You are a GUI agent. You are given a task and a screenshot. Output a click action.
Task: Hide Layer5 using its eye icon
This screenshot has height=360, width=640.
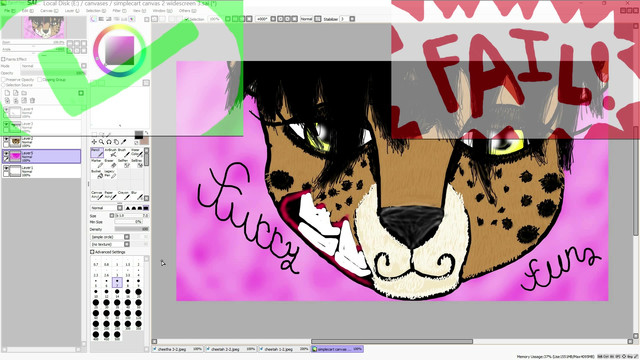(x=6, y=153)
